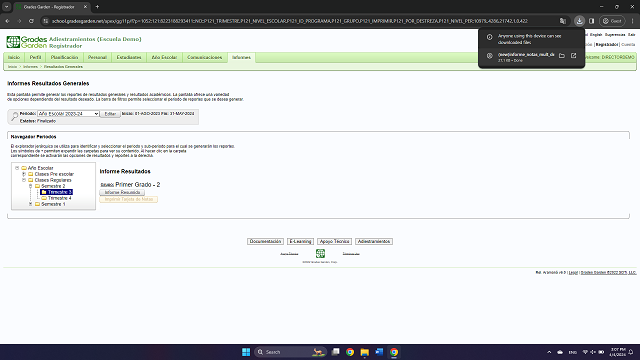Click the magnifier icon beside Periodo
Screen dimensions: 640x360
click(14, 116)
